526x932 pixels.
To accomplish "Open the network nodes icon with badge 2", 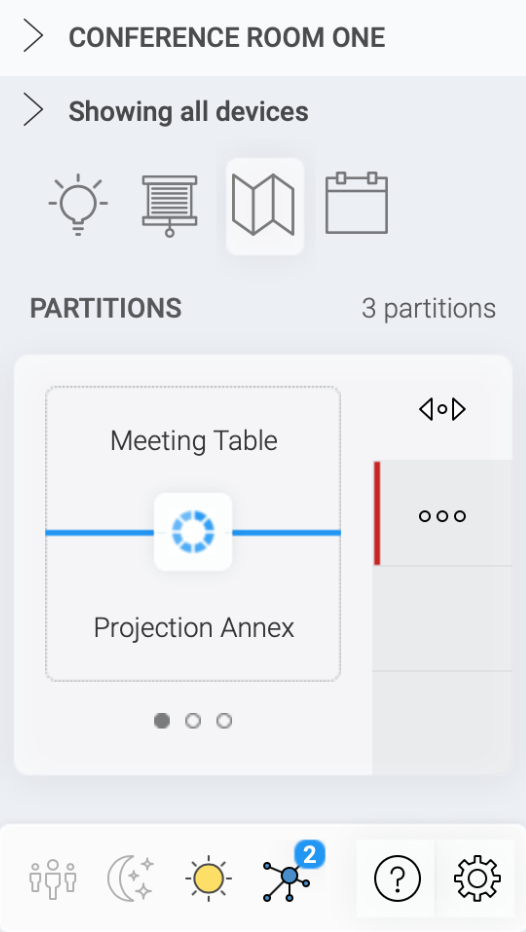I will [x=287, y=877].
